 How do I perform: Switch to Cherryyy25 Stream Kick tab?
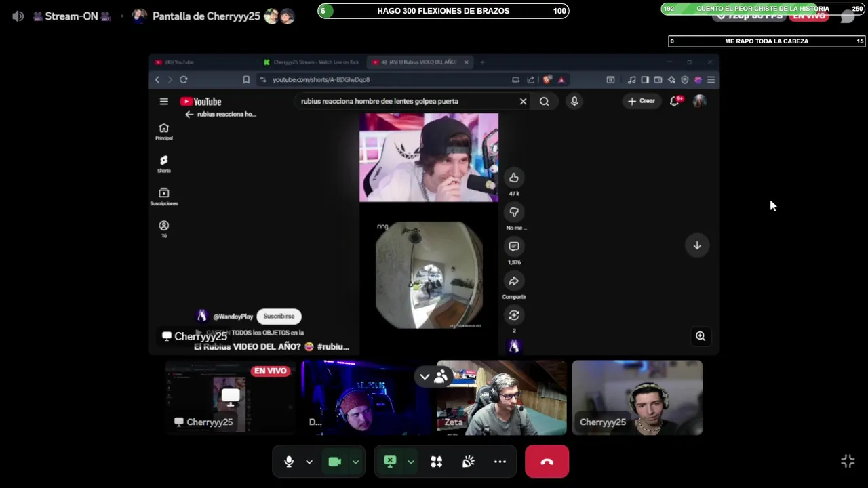click(312, 62)
